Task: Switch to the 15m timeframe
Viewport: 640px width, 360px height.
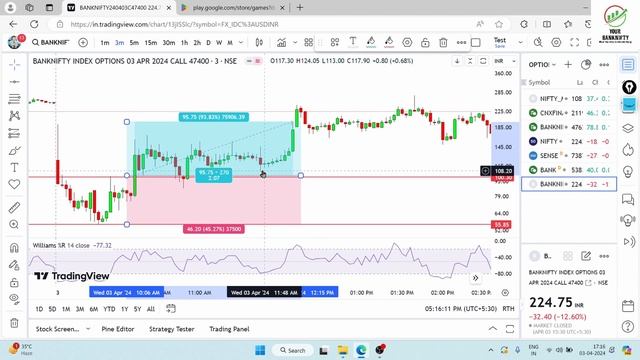Action: click(150, 42)
